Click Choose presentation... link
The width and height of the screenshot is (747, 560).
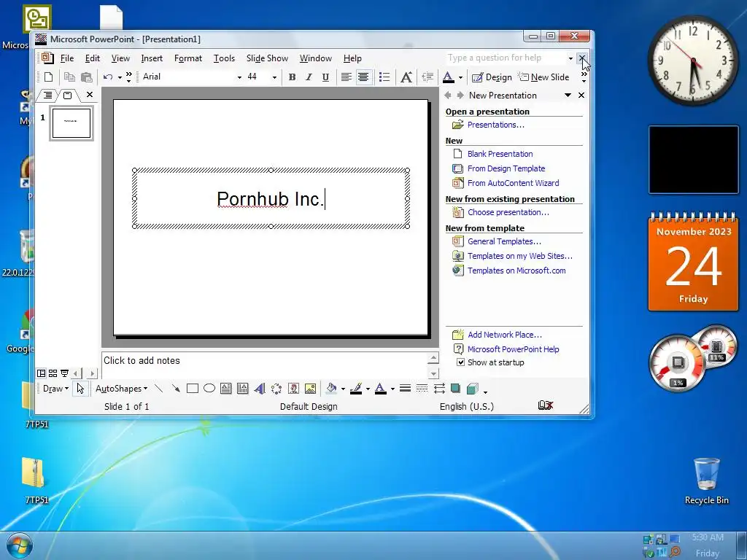[508, 212]
